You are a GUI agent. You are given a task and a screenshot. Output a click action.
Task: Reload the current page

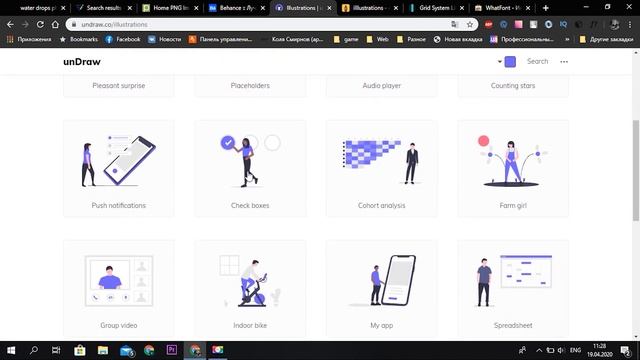[40, 24]
